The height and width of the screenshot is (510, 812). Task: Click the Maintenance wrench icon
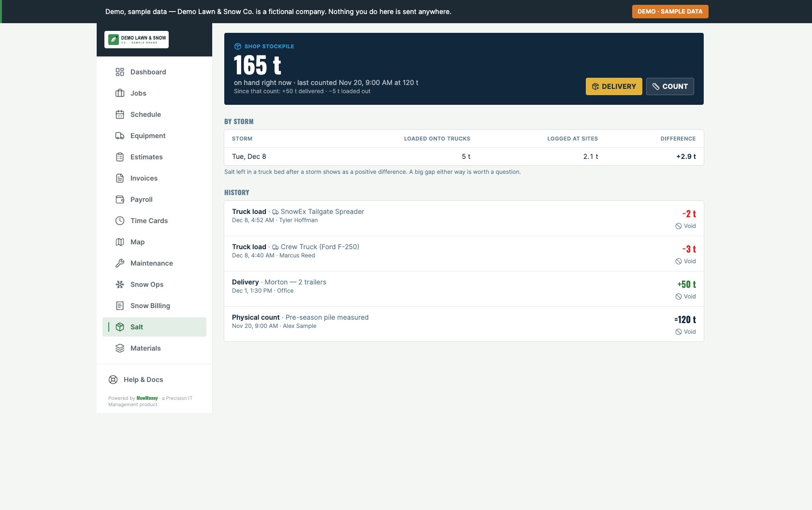pyautogui.click(x=120, y=263)
